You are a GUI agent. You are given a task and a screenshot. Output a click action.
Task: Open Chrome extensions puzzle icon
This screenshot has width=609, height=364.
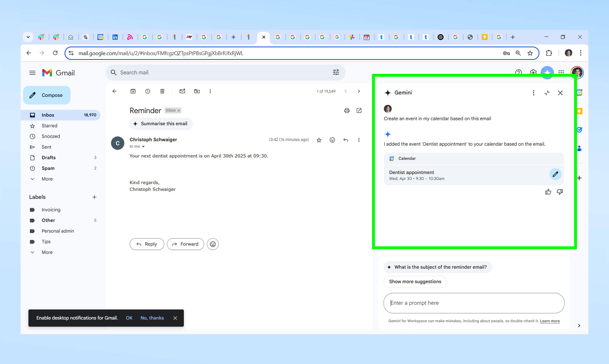coord(549,53)
